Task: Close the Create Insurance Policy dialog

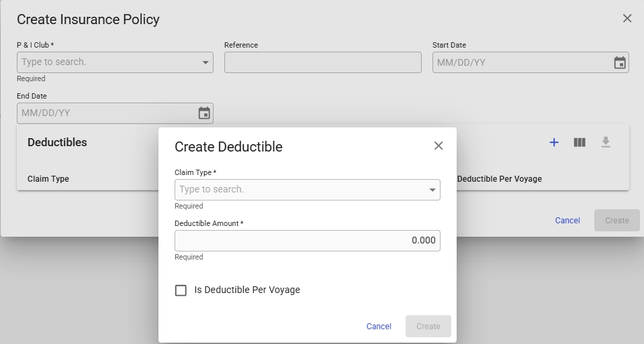Action: pyautogui.click(x=627, y=19)
